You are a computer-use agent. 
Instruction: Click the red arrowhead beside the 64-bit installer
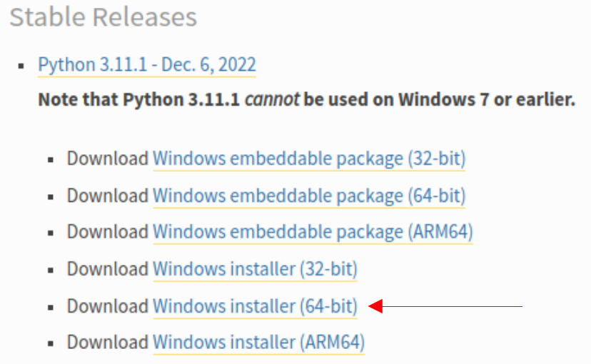[376, 307]
